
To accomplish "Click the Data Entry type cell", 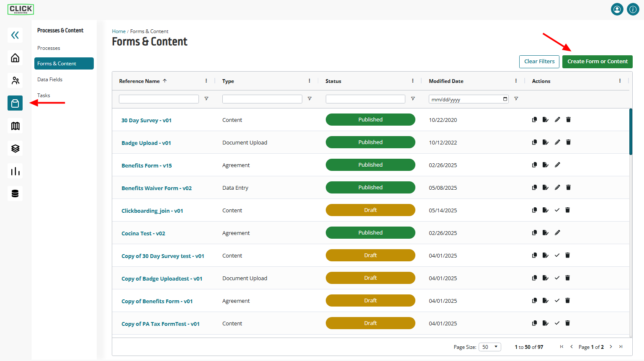I will coord(235,188).
